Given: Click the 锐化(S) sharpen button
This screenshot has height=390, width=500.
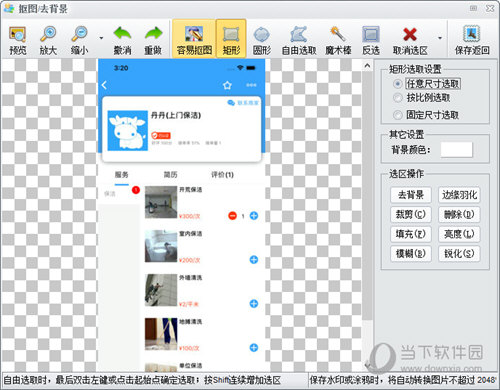Looking at the screenshot, I should point(459,254).
